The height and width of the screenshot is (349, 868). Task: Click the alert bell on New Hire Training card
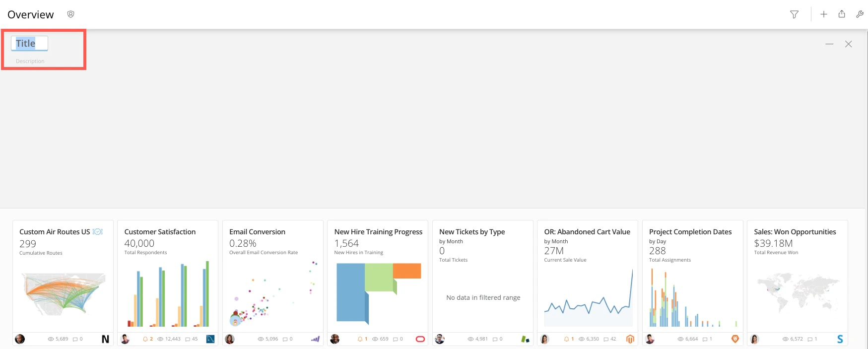point(360,339)
